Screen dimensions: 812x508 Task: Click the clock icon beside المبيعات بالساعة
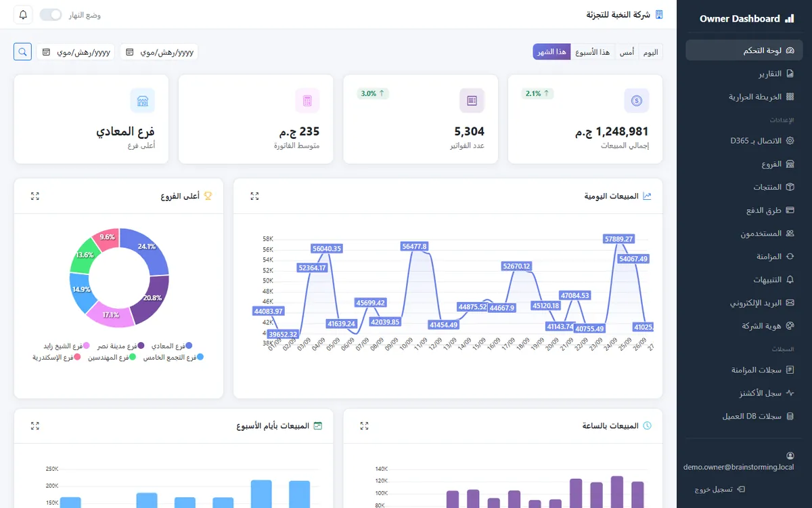pyautogui.click(x=647, y=425)
